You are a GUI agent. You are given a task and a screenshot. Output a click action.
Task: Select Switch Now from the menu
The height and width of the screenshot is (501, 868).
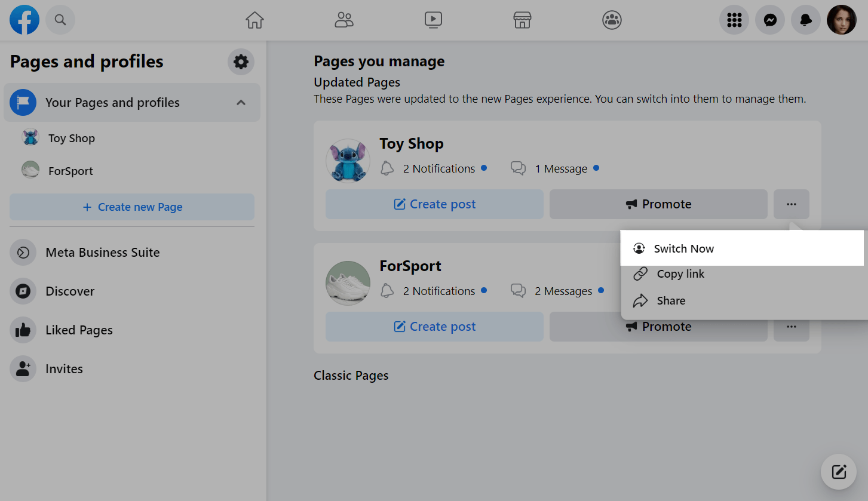click(x=683, y=248)
